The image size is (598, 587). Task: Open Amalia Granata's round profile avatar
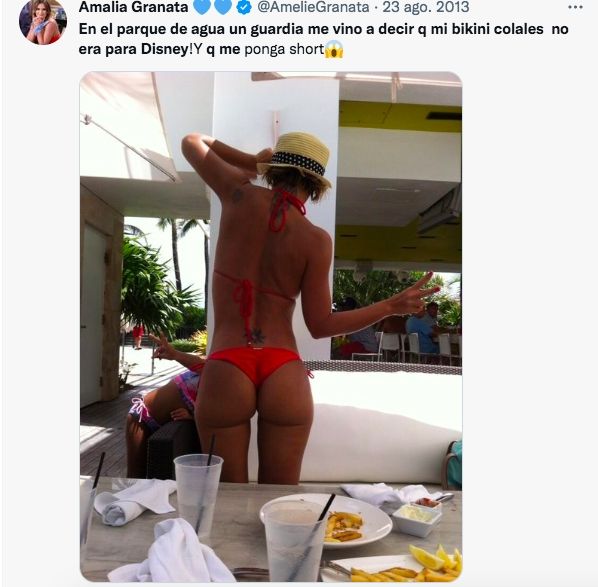coord(43,21)
